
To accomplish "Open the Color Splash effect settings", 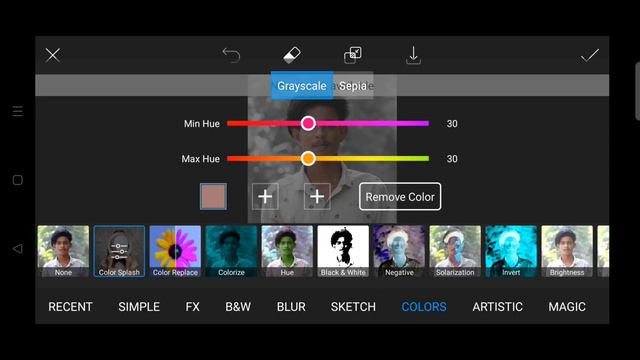I will tap(119, 251).
